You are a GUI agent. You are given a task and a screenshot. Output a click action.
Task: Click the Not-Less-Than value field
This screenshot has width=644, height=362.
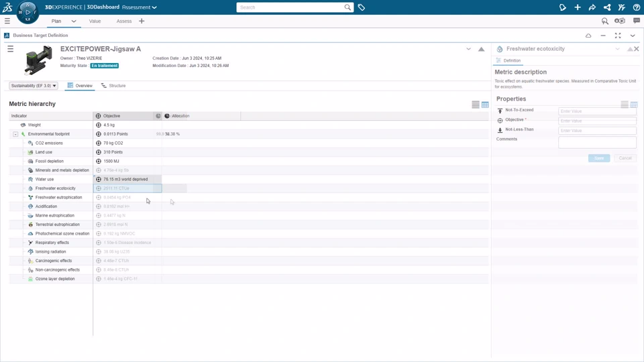597,131
